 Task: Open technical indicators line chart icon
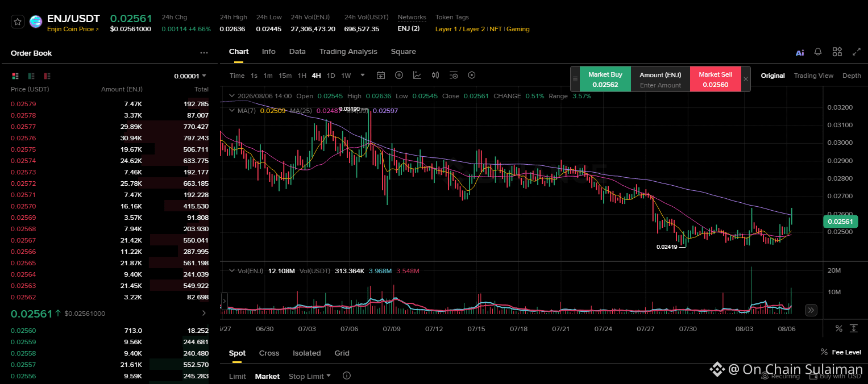click(x=417, y=75)
